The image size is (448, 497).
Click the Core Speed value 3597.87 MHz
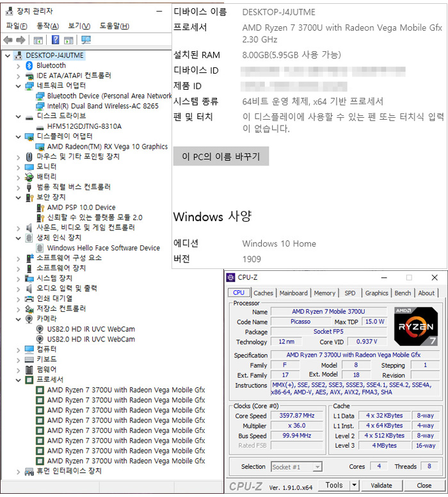click(297, 416)
